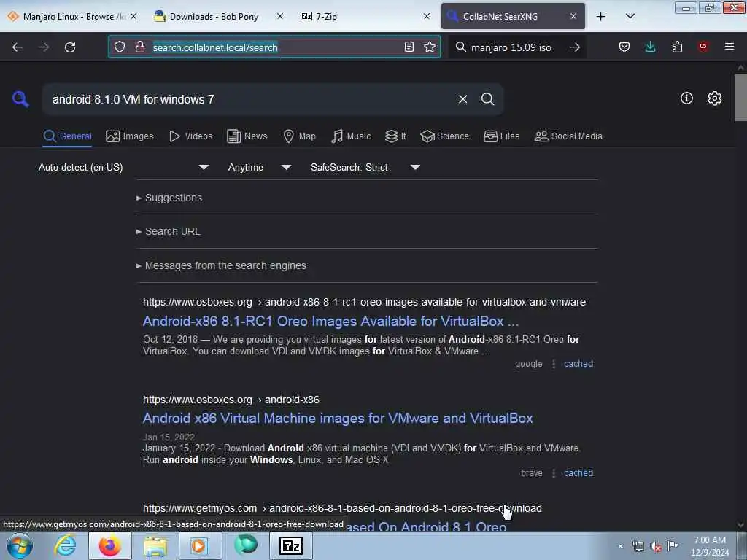Open the menu dots beside brave engine
The image size is (747, 560).
pyautogui.click(x=554, y=473)
